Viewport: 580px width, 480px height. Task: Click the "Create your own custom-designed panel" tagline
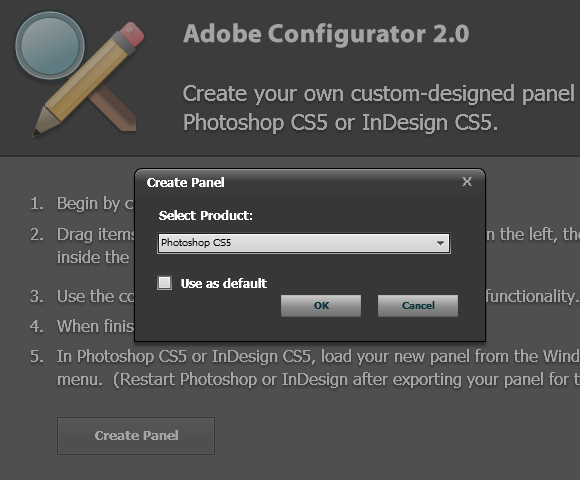(x=379, y=93)
